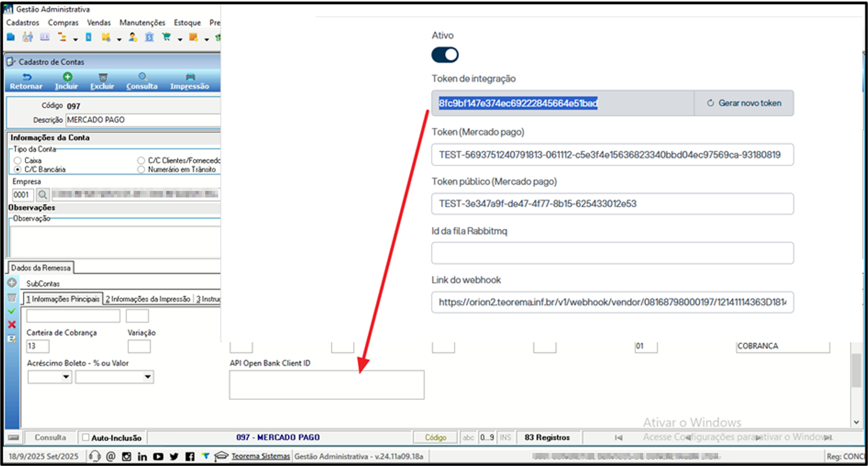Image resolution: width=868 pixels, height=466 pixels.
Task: Expand arrow next to the cart toolbar icon
Action: click(179, 39)
